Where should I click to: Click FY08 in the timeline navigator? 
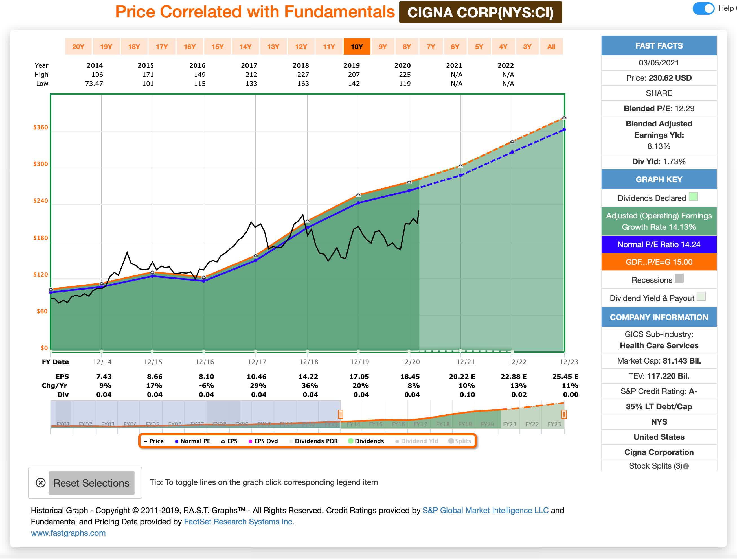220,424
